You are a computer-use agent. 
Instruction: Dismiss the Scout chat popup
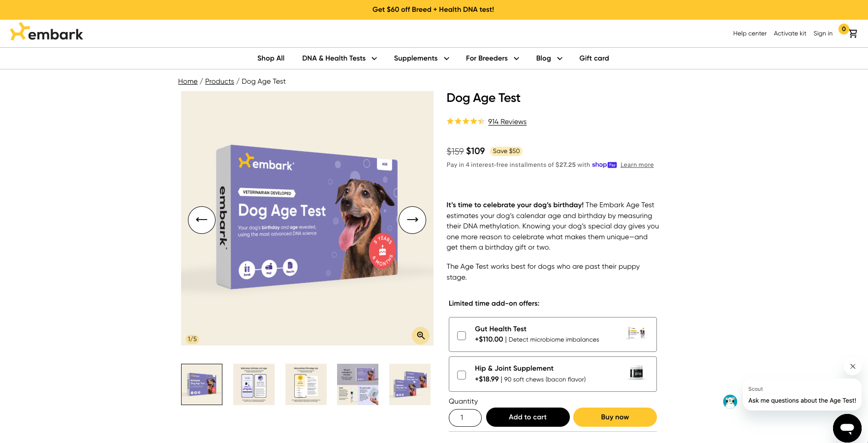(853, 366)
